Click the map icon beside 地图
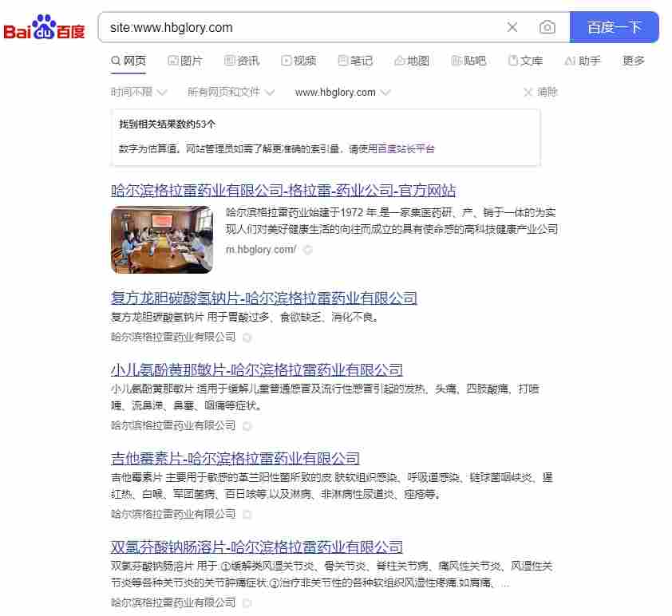 400,60
